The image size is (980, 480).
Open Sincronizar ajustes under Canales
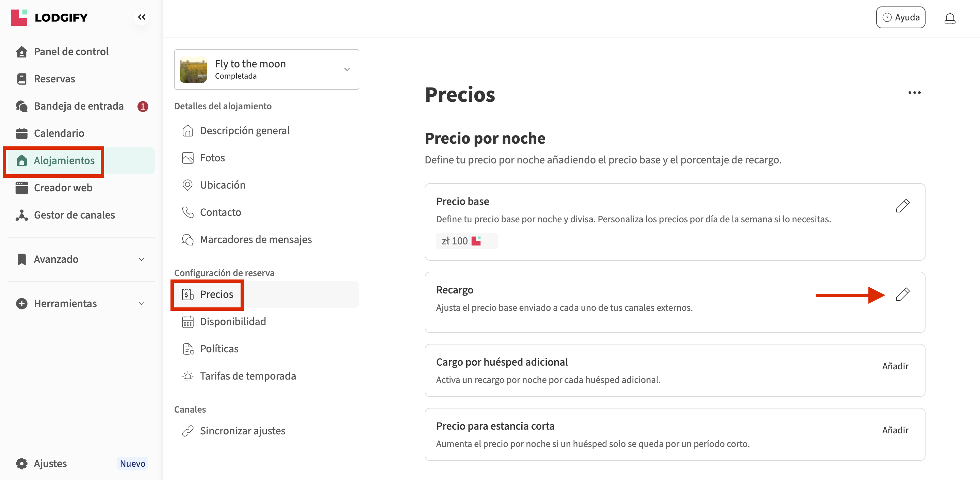242,431
